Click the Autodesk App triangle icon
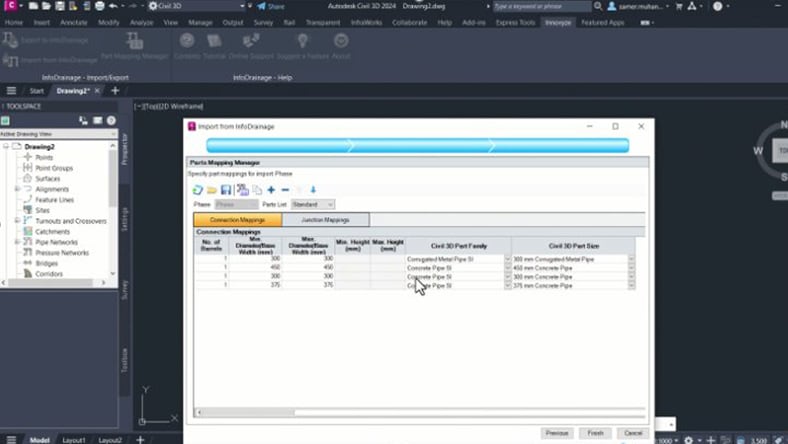The height and width of the screenshot is (444, 788). 692,6
